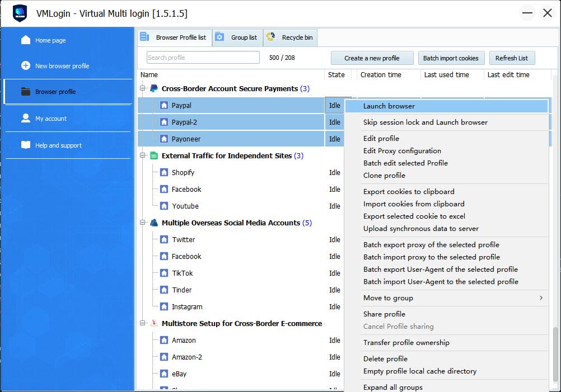Click the profile icon next to Instagram
The width and height of the screenshot is (561, 392).
click(x=164, y=306)
